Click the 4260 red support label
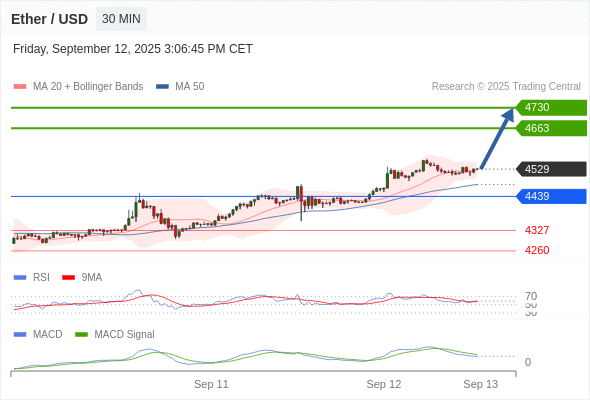This screenshot has width=590, height=400. click(537, 250)
